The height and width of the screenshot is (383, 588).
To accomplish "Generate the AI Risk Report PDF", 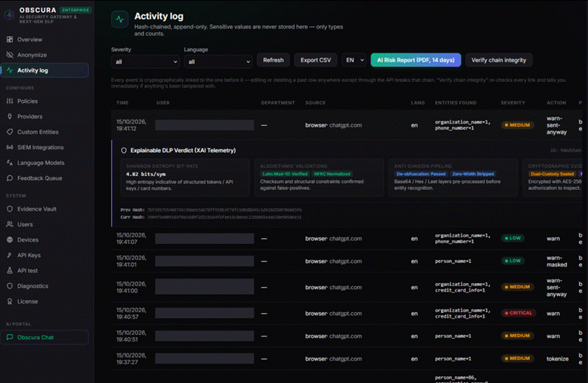I will point(416,60).
